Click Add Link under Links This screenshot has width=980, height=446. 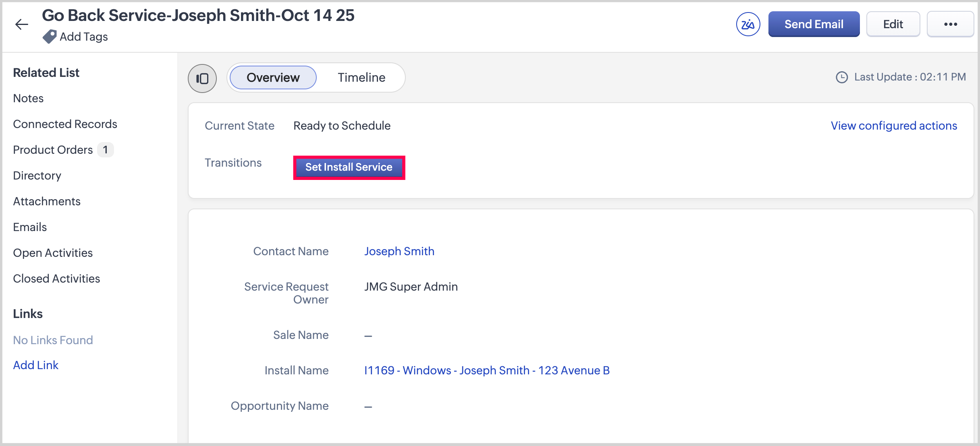(36, 365)
